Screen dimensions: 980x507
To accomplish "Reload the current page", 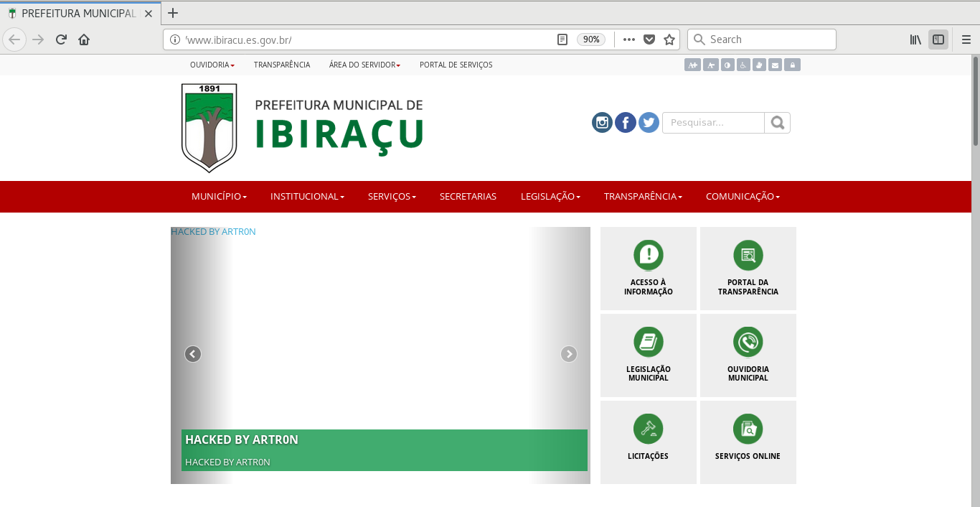I will tap(61, 39).
